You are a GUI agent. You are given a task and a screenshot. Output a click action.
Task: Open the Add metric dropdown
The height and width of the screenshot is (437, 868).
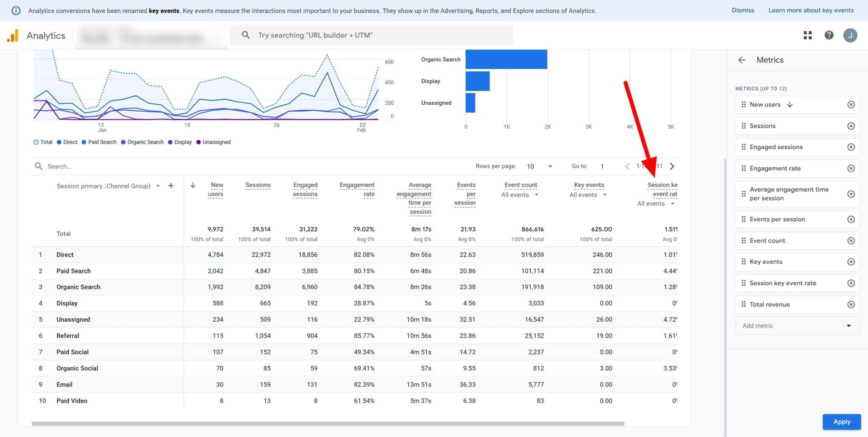[797, 326]
